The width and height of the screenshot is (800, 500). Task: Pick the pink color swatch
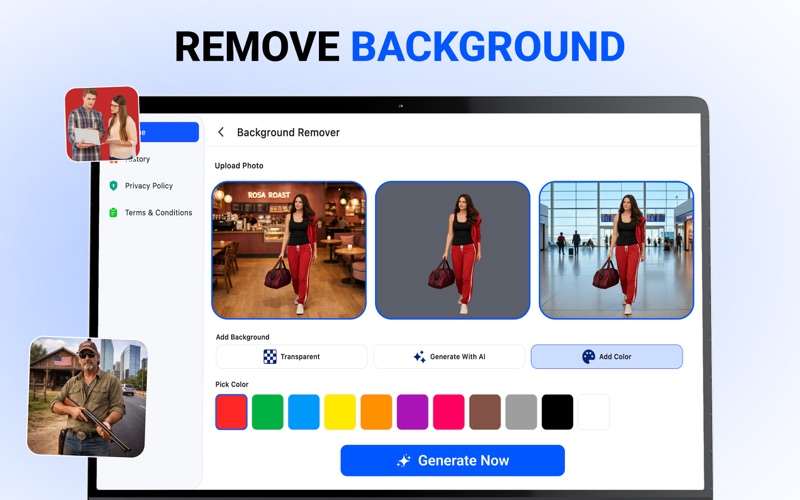(x=448, y=412)
